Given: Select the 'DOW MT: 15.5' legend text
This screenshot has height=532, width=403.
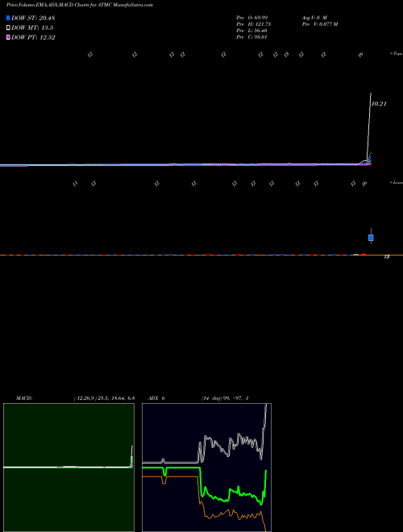Looking at the screenshot, I should [32, 28].
